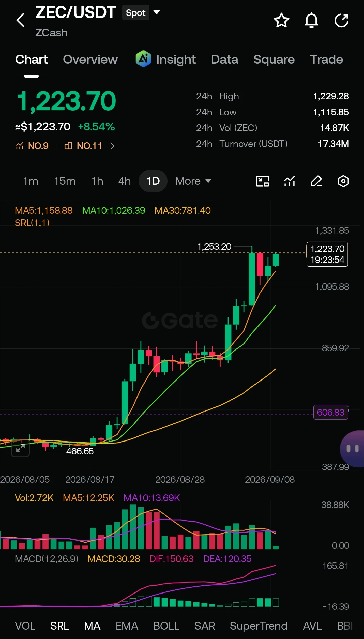Open chart settings hexagon icon

click(343, 181)
